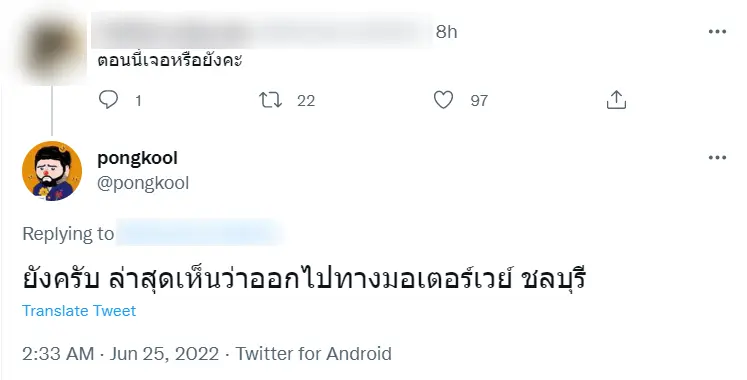The height and width of the screenshot is (380, 747).
Task: Click the pongkool display name
Action: 137,158
